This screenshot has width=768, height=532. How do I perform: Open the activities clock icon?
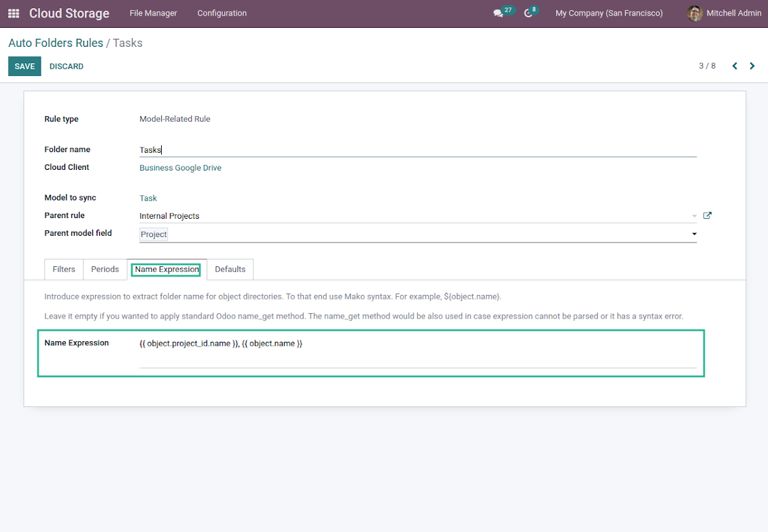click(x=529, y=14)
